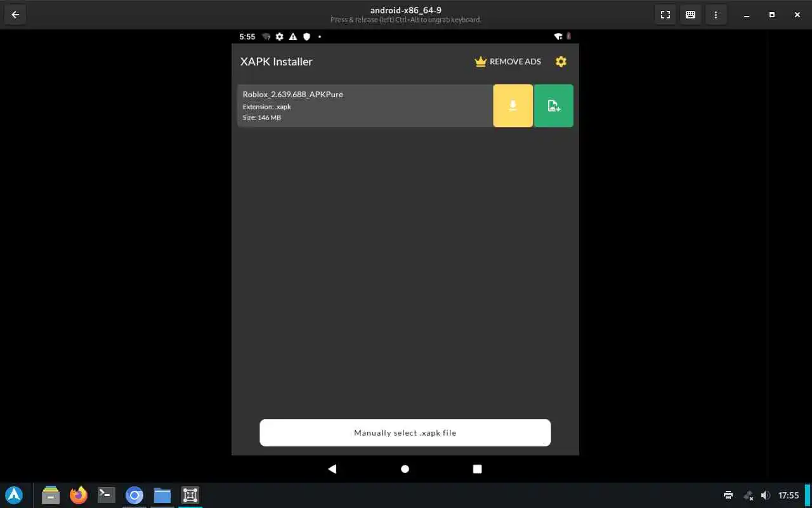Tap Android shield notification icon
Viewport: 812px width, 508px height.
[306, 37]
